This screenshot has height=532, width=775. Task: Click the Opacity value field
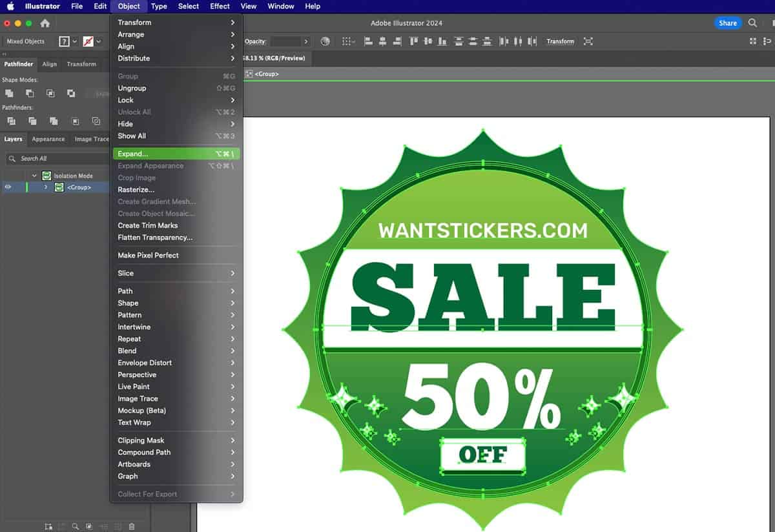click(285, 41)
